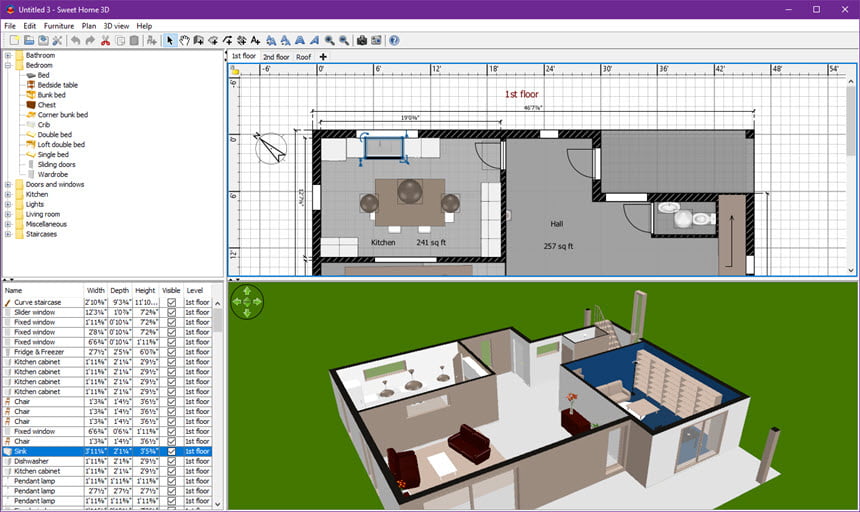Open the 3D view menu
The image size is (860, 512).
coord(116,26)
